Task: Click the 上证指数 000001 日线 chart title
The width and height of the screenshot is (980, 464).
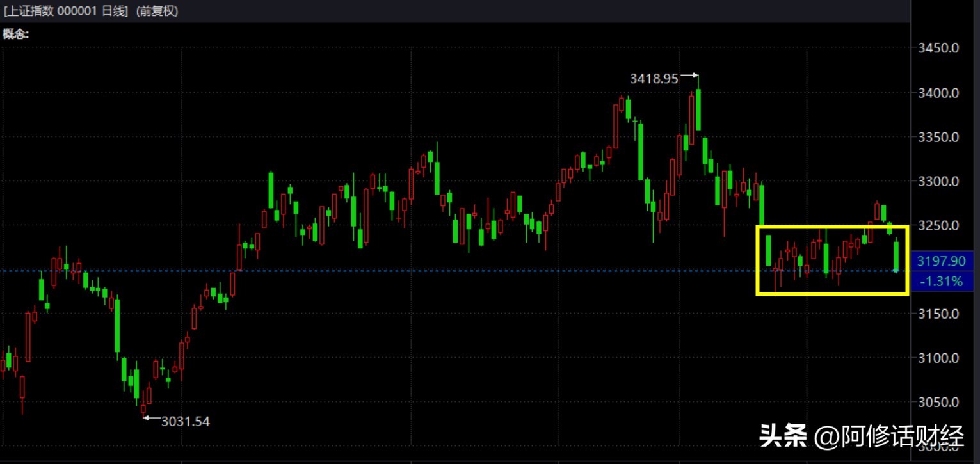Action: click(66, 11)
